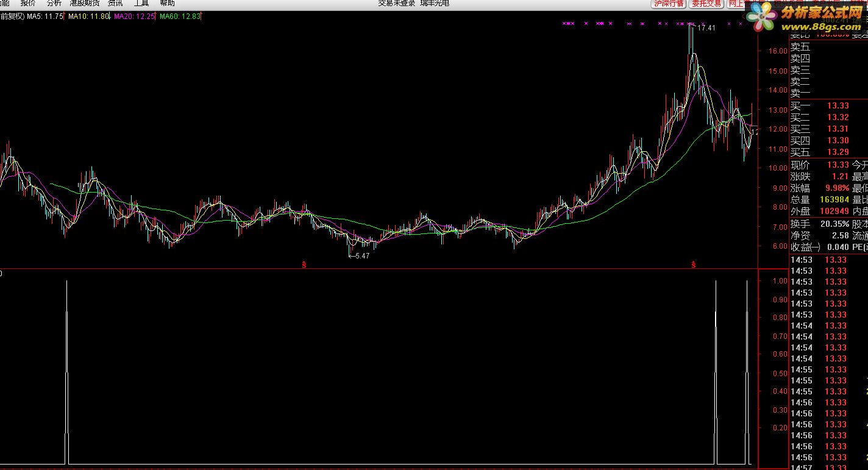Click the MA10: 11.80 indicator label

tap(88, 16)
